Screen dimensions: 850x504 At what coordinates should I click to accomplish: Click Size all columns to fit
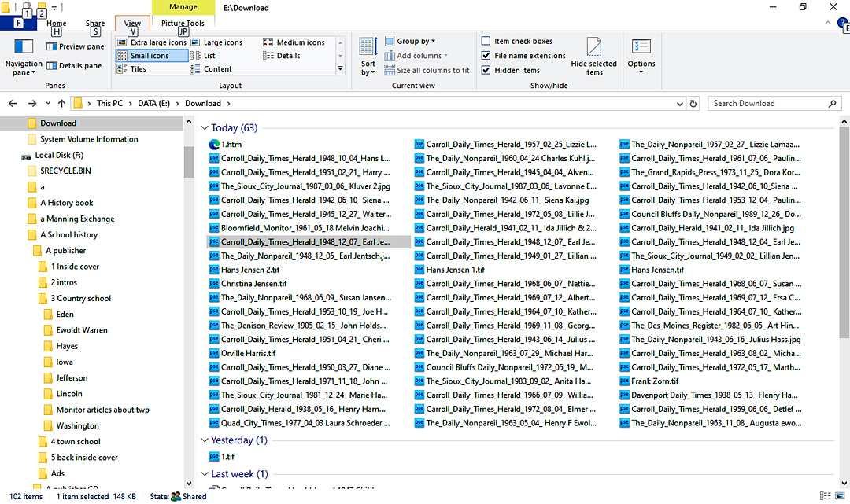[x=427, y=71]
